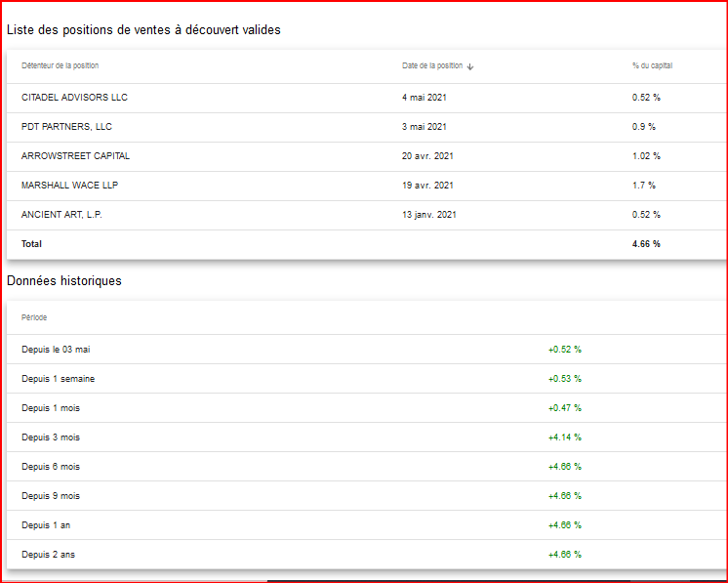Select the ANCIENT ART, L.P. holder name
This screenshot has height=583, width=728.
61,215
